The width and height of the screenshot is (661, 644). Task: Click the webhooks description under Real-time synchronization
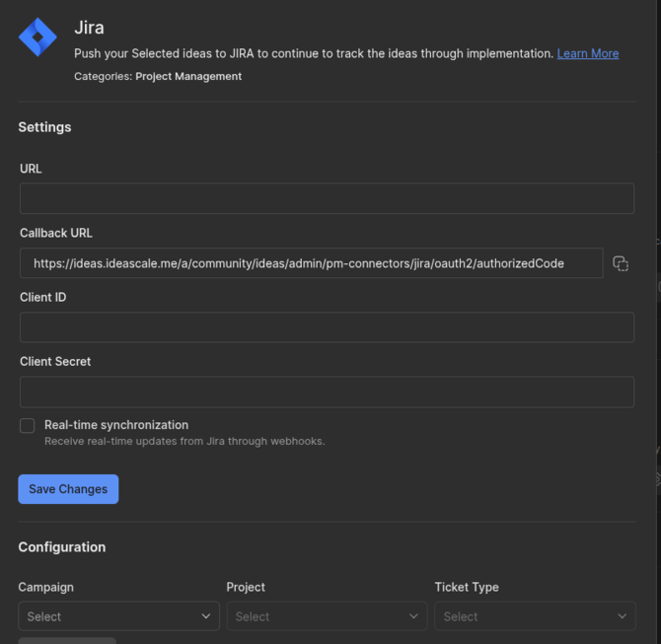tap(184, 441)
